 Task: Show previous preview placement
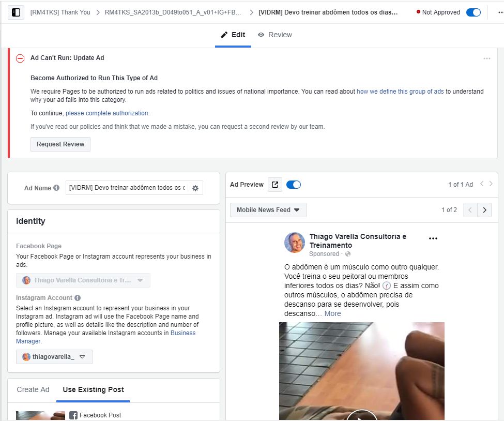point(470,210)
